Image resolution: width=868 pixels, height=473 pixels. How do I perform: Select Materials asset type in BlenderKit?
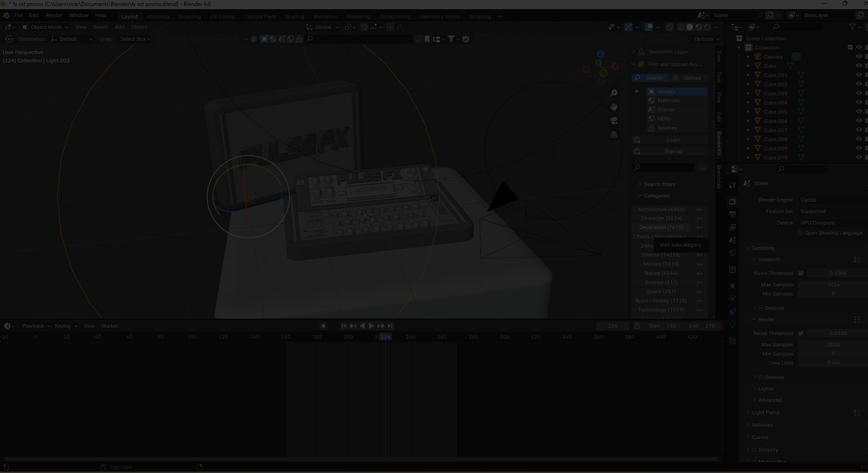tap(677, 100)
